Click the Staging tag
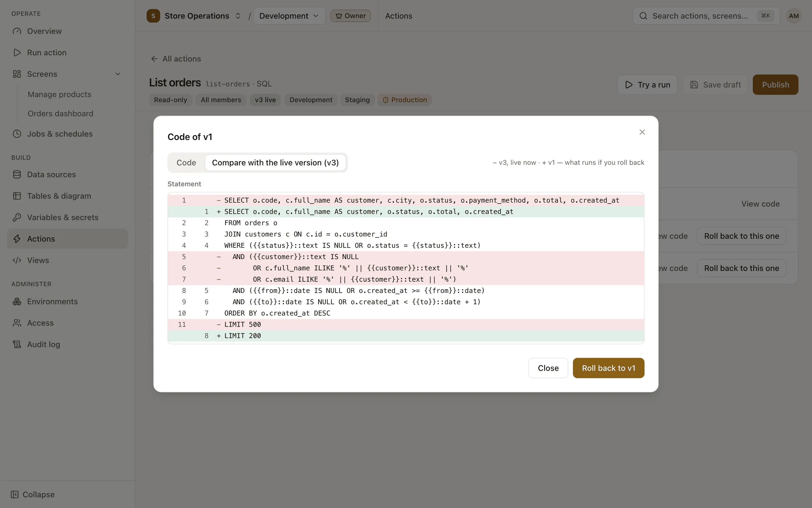This screenshot has height=508, width=812. pos(357,100)
